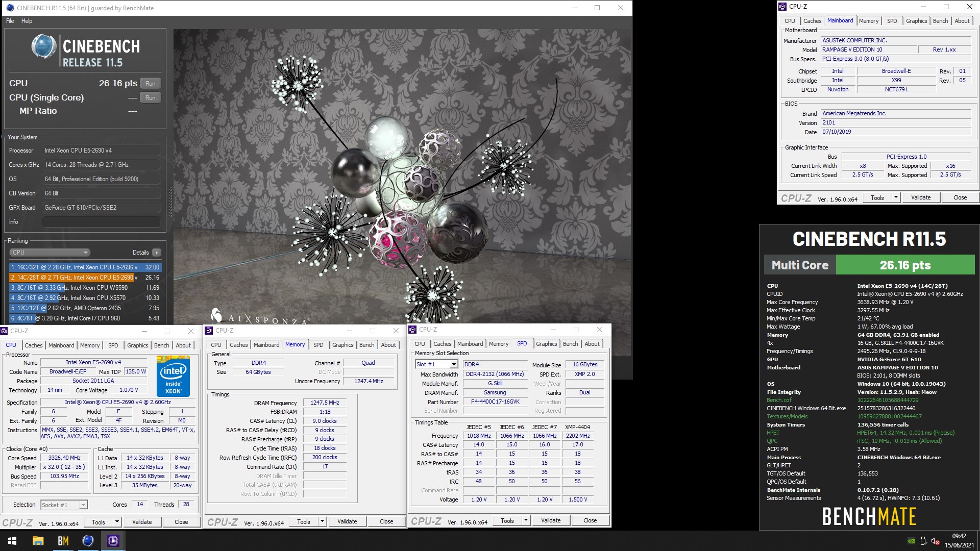Select ranking entry Core i7 960 5.48
980x551 pixels.
coord(85,318)
